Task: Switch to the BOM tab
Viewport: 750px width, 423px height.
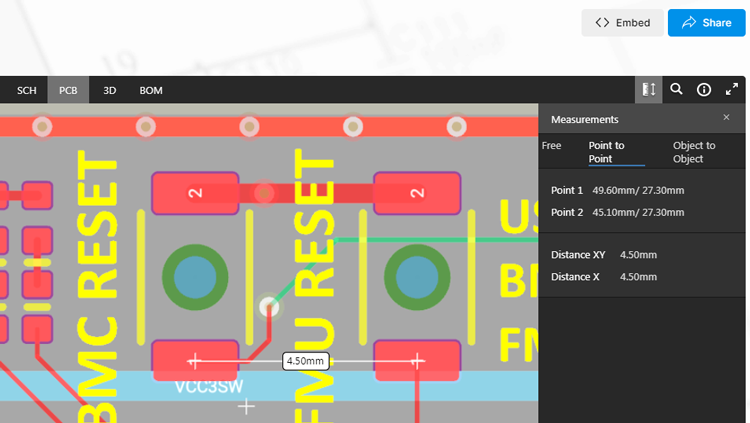Action: (151, 90)
